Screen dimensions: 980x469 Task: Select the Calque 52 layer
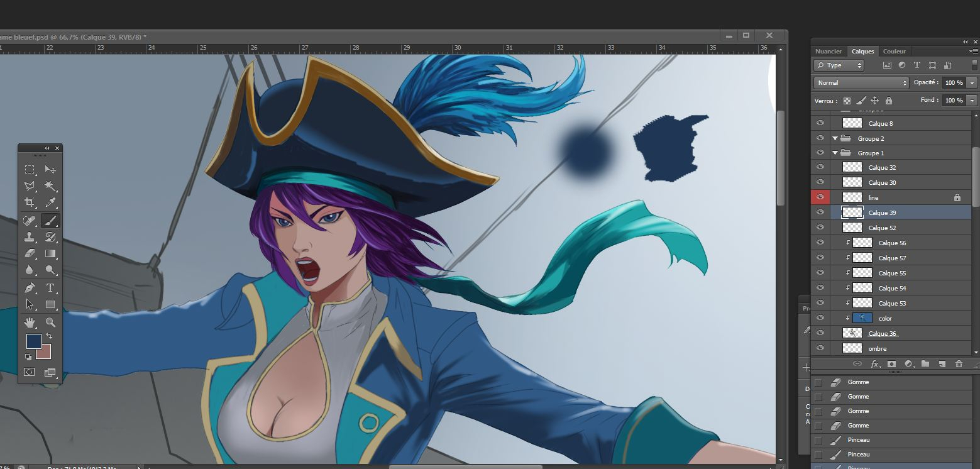(882, 228)
